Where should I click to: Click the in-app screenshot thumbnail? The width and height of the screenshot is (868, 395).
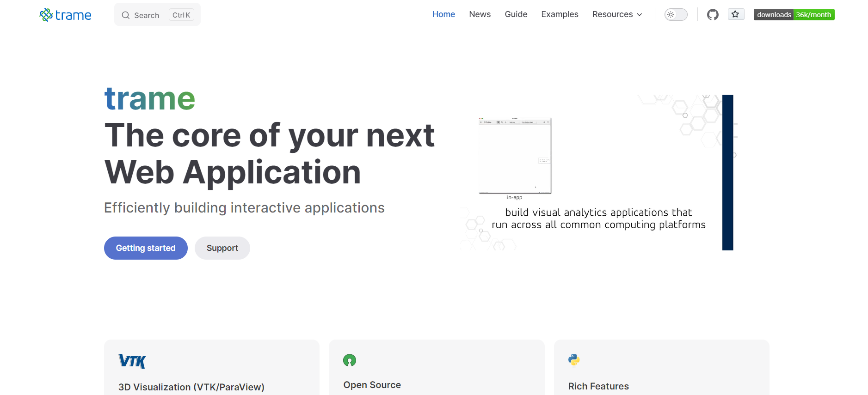tap(515, 156)
